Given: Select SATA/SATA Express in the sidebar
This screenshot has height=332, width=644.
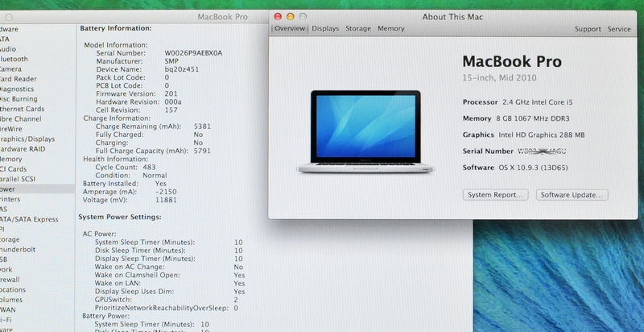Looking at the screenshot, I should click(x=29, y=219).
